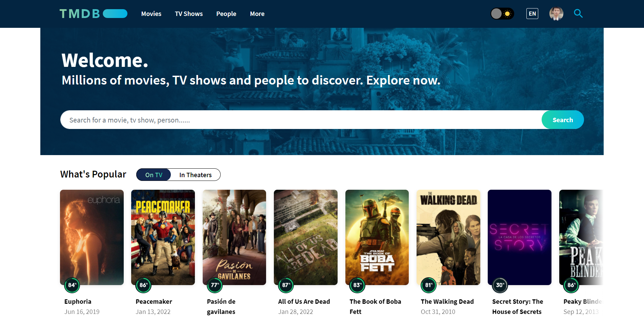Click the date Oct 31, 2010

click(438, 312)
